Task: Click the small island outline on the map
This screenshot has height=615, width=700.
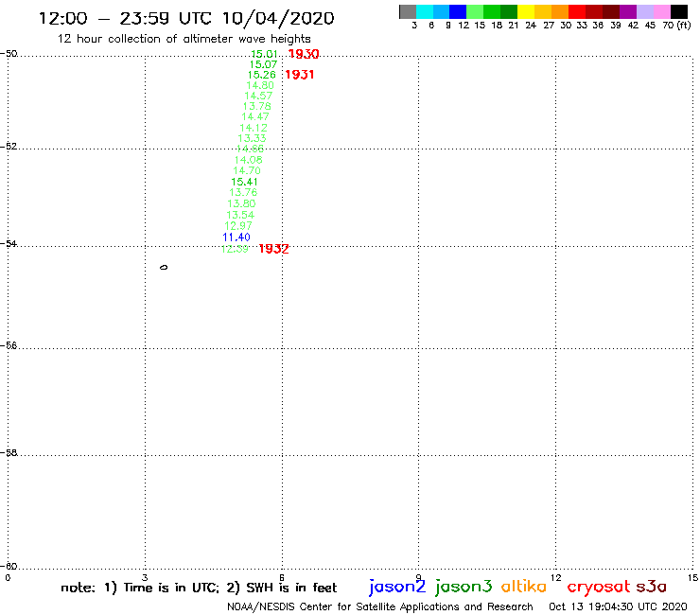Action: (x=164, y=268)
